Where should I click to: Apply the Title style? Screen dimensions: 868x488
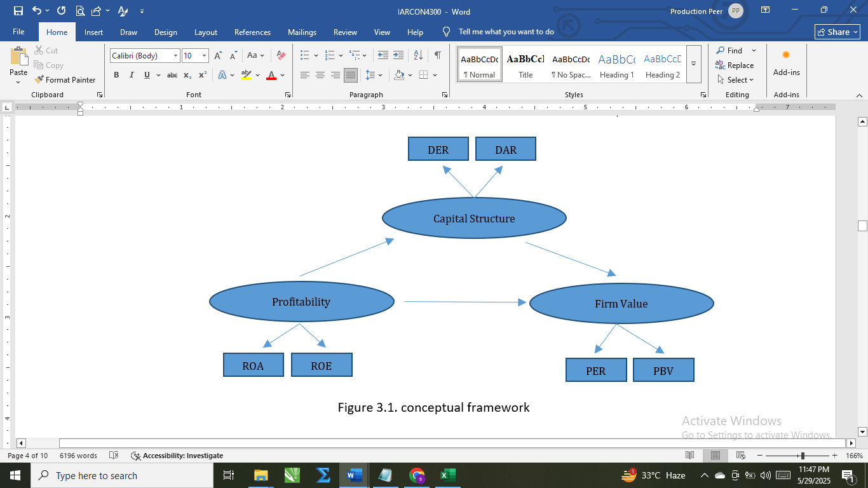pos(526,64)
